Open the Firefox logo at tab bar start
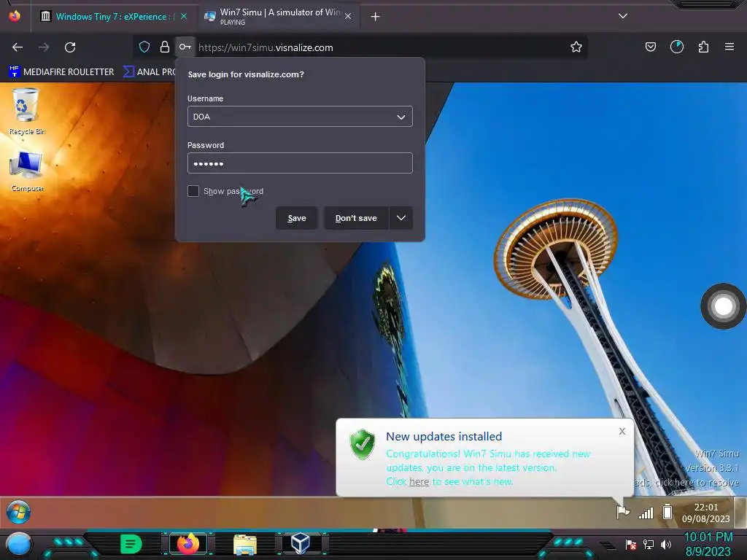 [15, 16]
